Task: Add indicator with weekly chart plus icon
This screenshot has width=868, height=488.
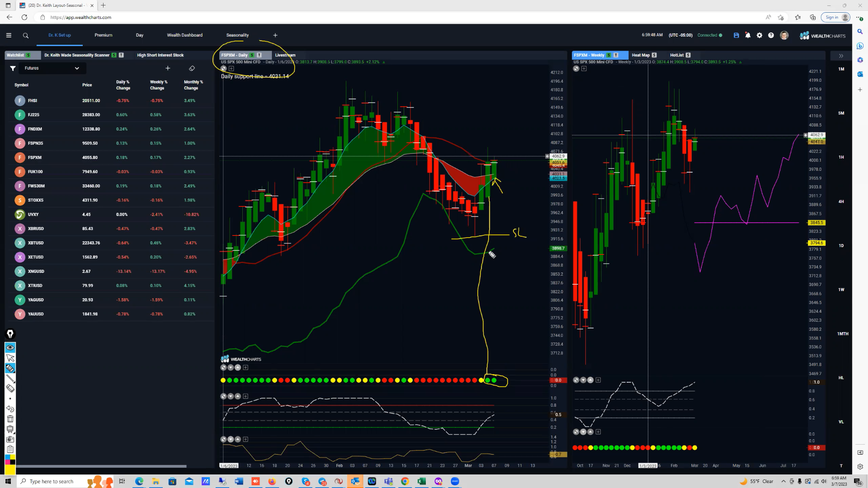Action: click(x=584, y=69)
